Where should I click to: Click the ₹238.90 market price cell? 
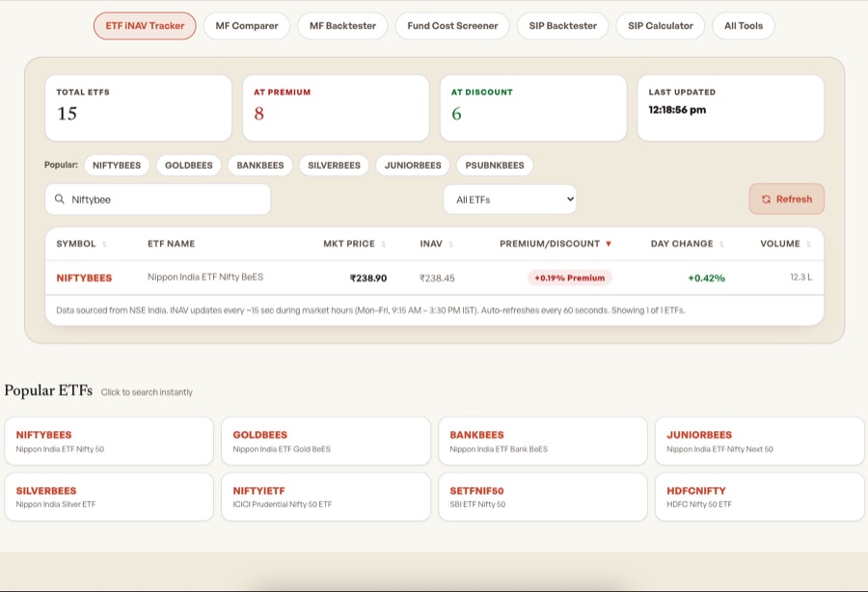pyautogui.click(x=368, y=279)
